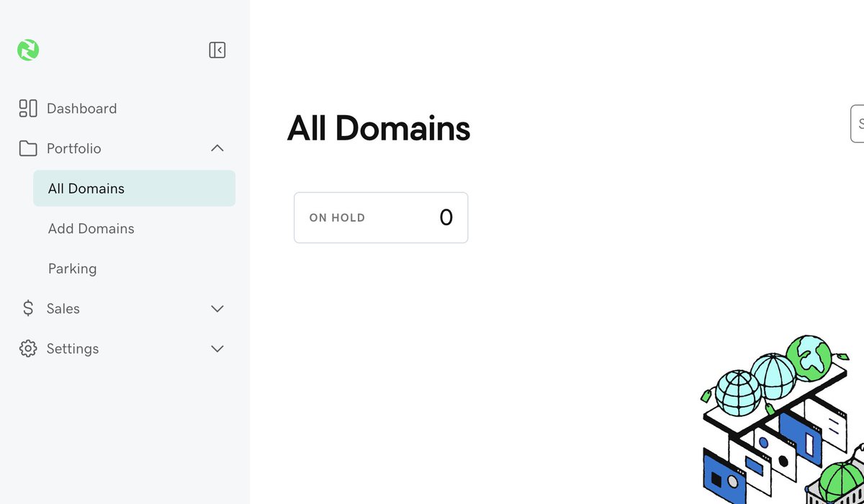Click the green arrows logo icon
Image resolution: width=864 pixels, height=504 pixels.
tap(28, 50)
